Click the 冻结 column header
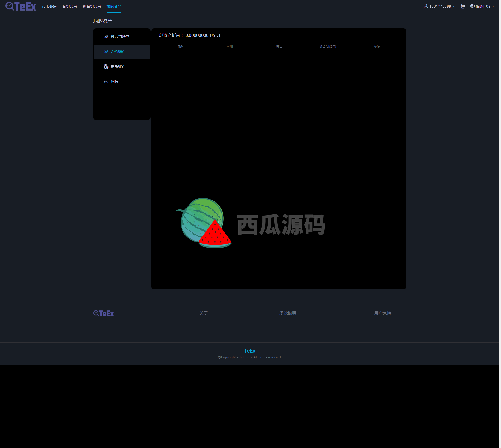Image resolution: width=501 pixels, height=448 pixels. point(279,47)
